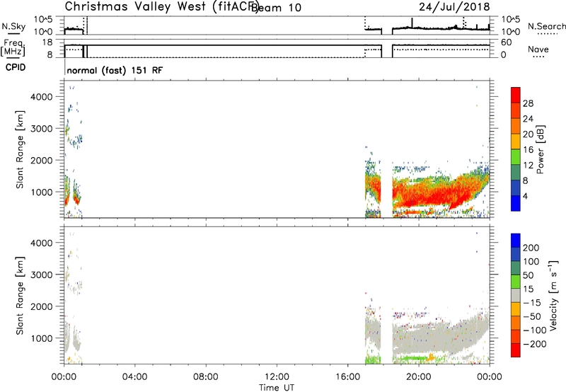Click the Slant Range label of power panel
Screen dimensions: 566x392
click(x=20, y=149)
